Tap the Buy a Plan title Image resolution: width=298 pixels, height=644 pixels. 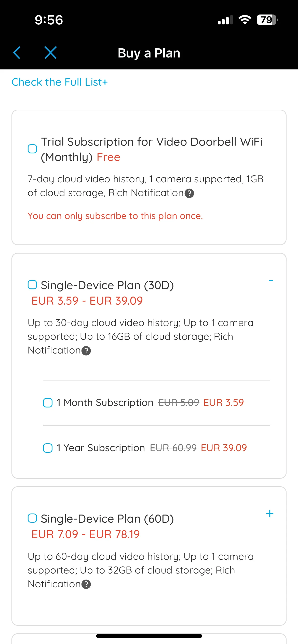149,53
